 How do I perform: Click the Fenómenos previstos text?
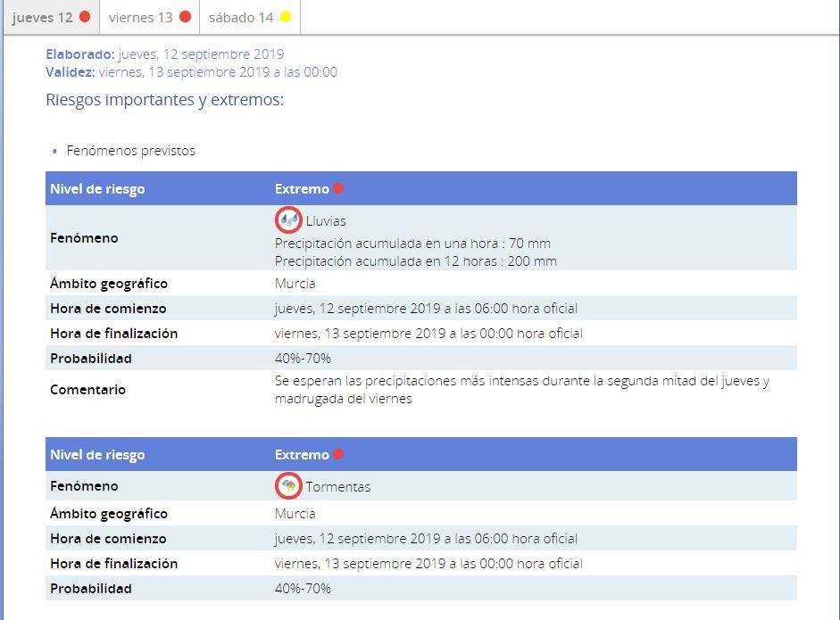pos(130,151)
